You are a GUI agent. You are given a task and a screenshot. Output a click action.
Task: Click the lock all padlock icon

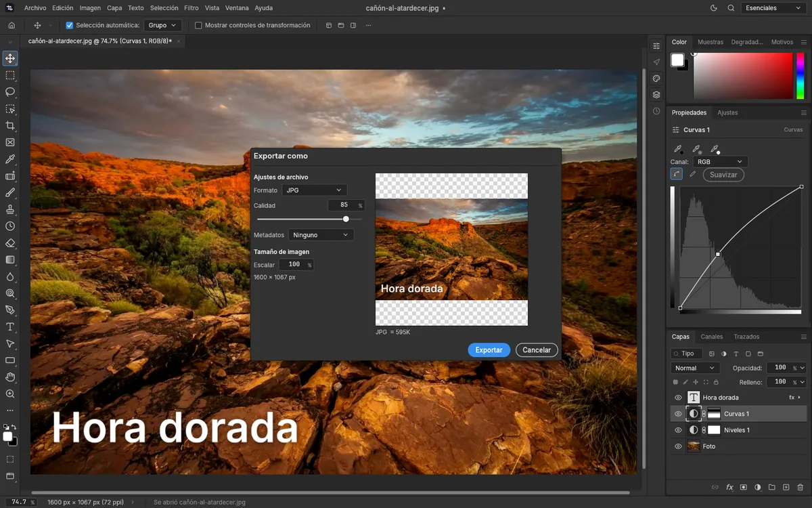click(716, 382)
